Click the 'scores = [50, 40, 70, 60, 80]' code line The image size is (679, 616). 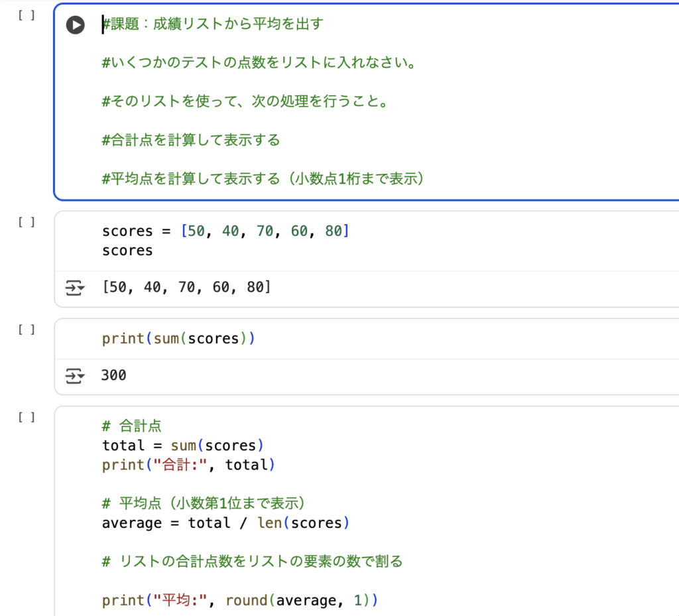tap(225, 231)
